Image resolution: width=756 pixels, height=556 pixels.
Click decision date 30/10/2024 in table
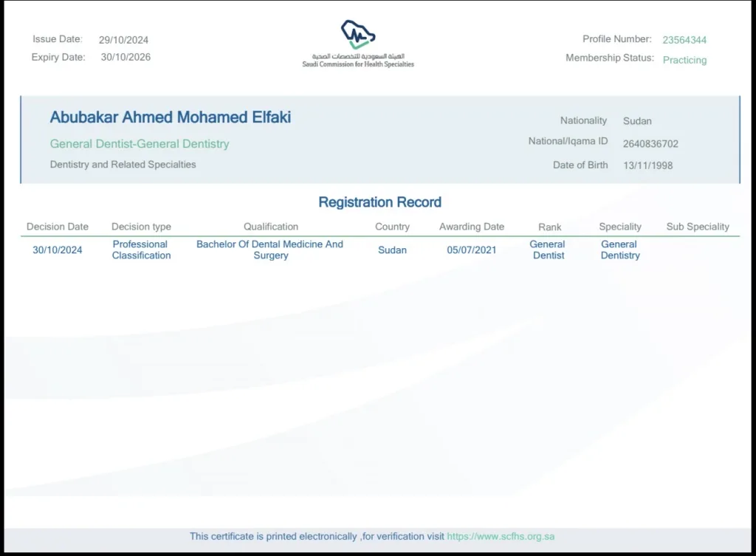click(58, 250)
